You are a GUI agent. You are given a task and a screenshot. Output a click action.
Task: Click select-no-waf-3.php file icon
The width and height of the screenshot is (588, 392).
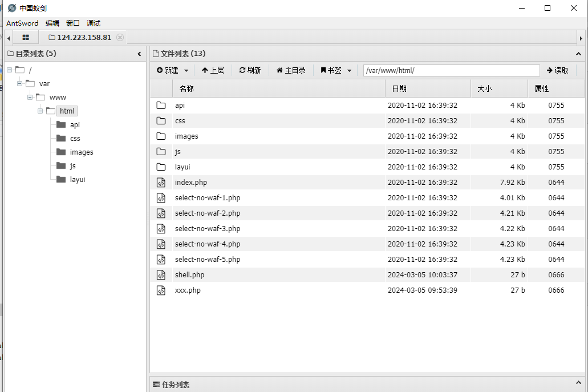[161, 228]
